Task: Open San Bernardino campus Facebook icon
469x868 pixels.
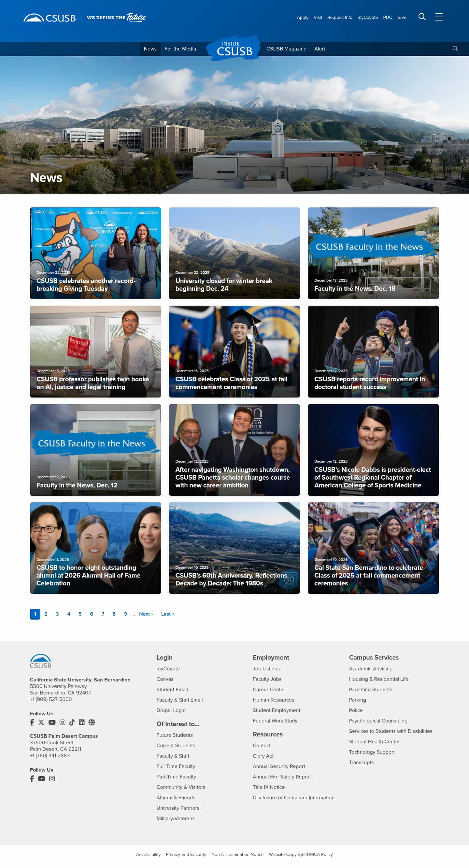Action: [x=32, y=722]
